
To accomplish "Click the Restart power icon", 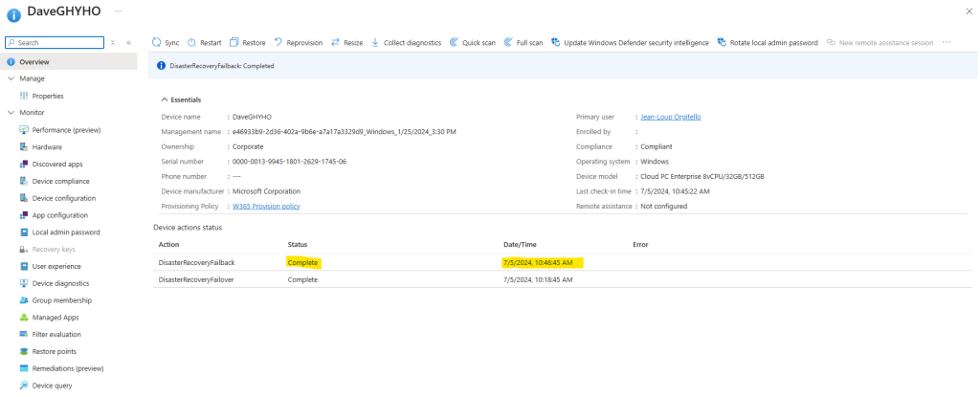I will [191, 42].
